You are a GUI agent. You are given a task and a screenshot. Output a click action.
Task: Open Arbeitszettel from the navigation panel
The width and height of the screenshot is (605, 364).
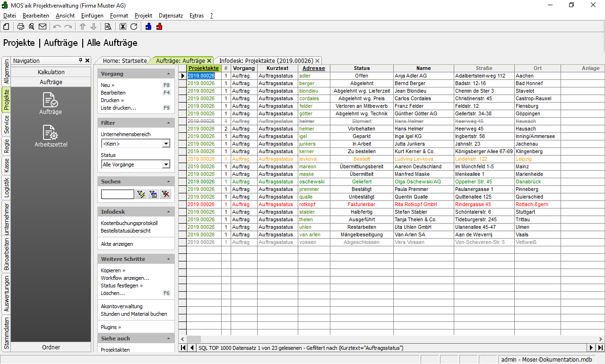pyautogui.click(x=51, y=136)
